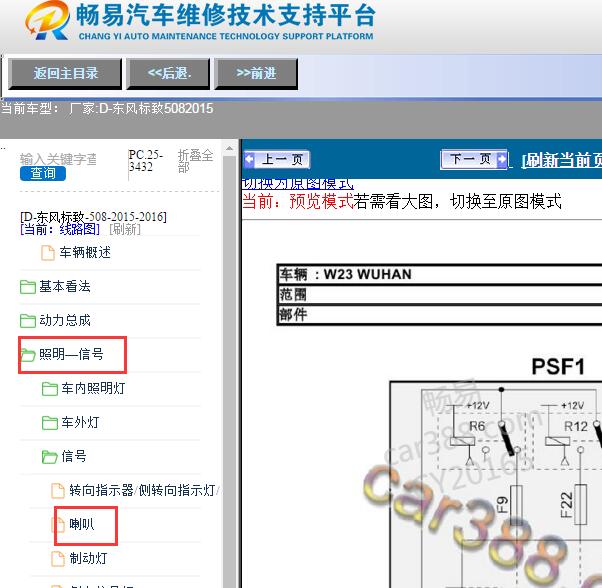Click the sidebar scrollbar up arrow
602x588 pixels.
(229, 148)
